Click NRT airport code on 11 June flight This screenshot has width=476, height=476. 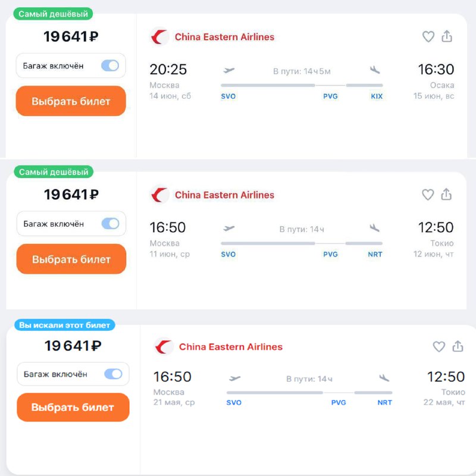(x=375, y=255)
